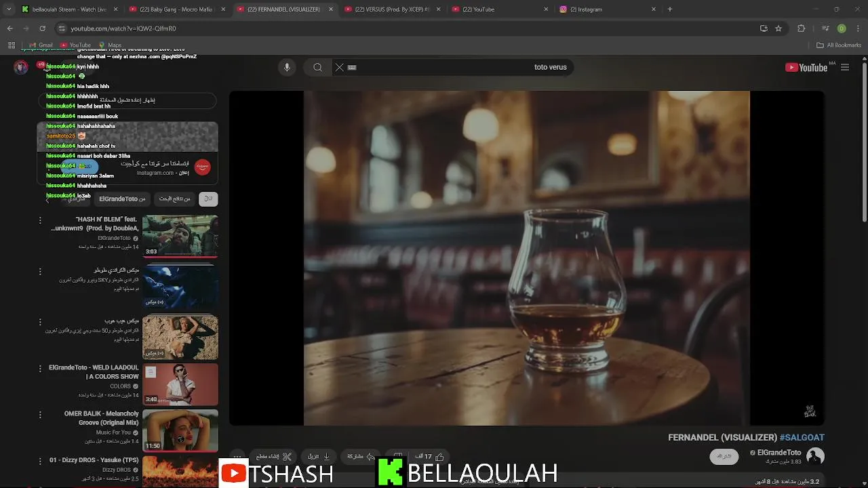Viewport: 868px width, 488px height.
Task: Open the hip hop mix thumbnail
Action: click(x=180, y=337)
